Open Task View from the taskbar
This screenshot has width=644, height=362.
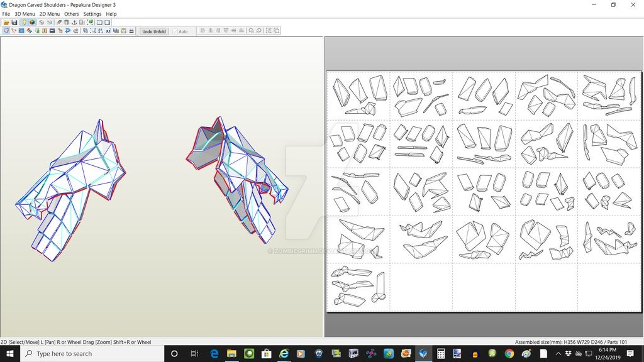(x=194, y=354)
